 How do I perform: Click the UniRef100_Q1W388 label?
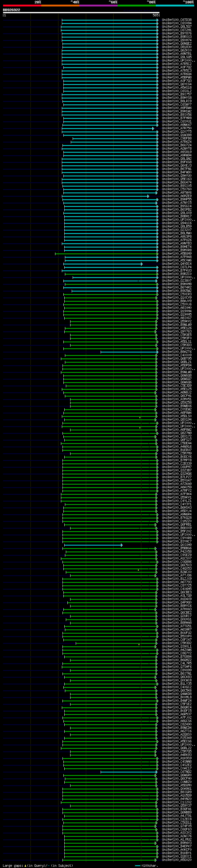[177, 135]
